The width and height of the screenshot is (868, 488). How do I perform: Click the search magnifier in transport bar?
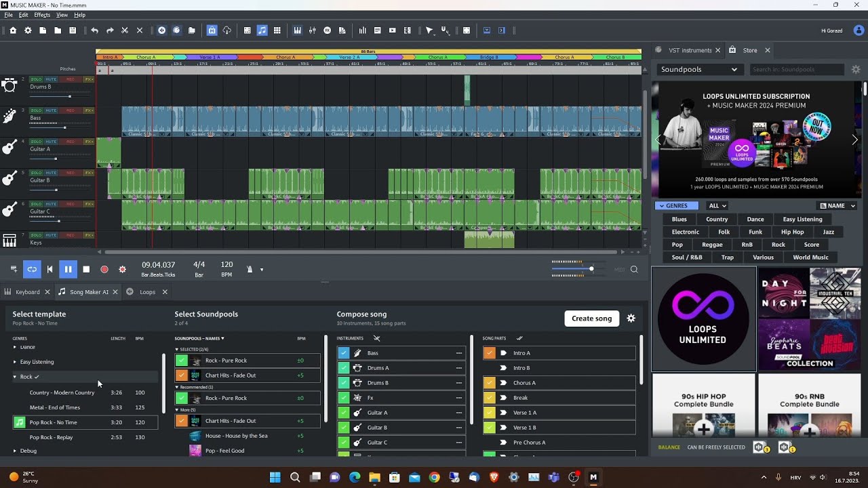pyautogui.click(x=634, y=269)
